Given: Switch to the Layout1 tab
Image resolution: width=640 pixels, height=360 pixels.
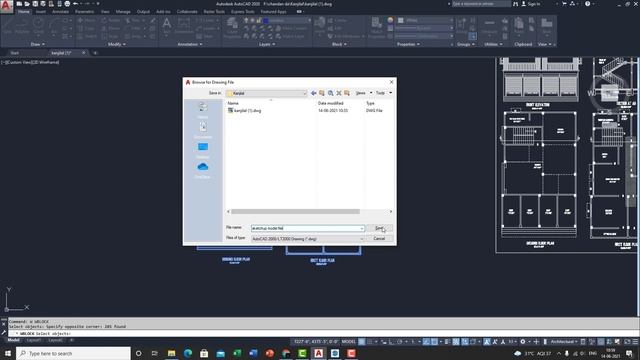Looking at the screenshot, I should pos(33,340).
